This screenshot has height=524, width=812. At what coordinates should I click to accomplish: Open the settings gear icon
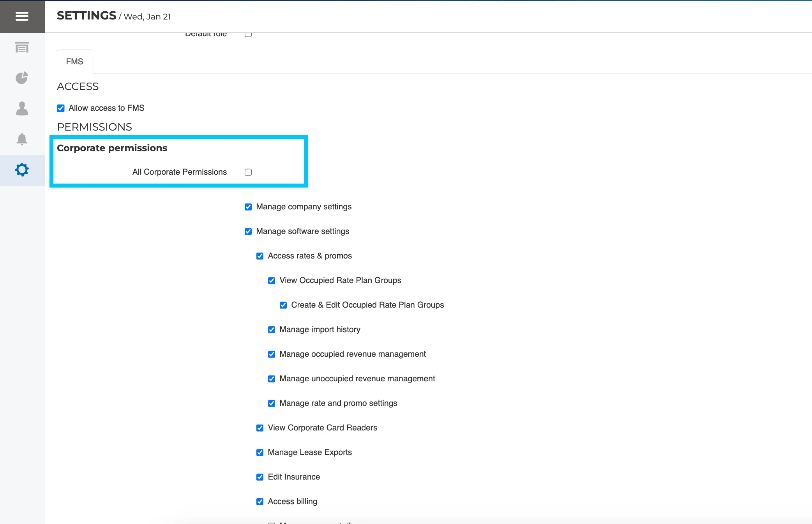click(22, 170)
